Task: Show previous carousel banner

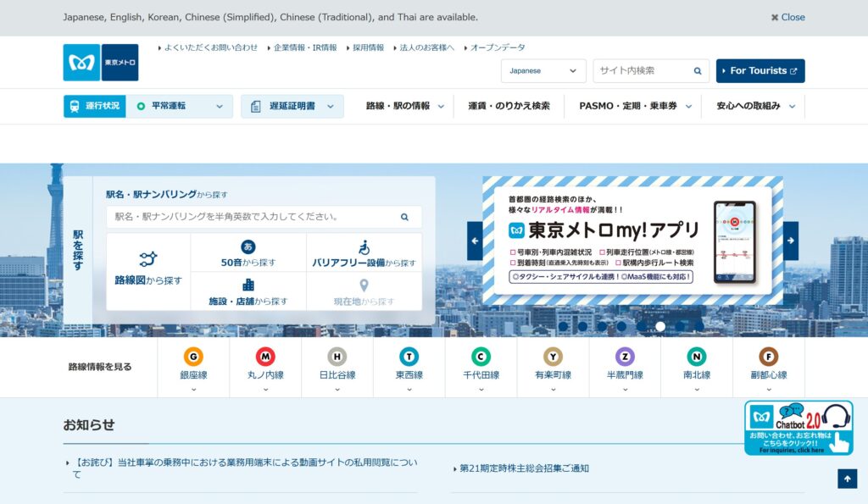Action: tap(475, 241)
